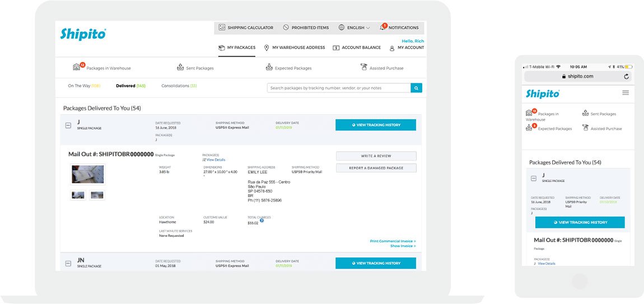
Task: Collapse the first package J row
Action: pos(68,125)
